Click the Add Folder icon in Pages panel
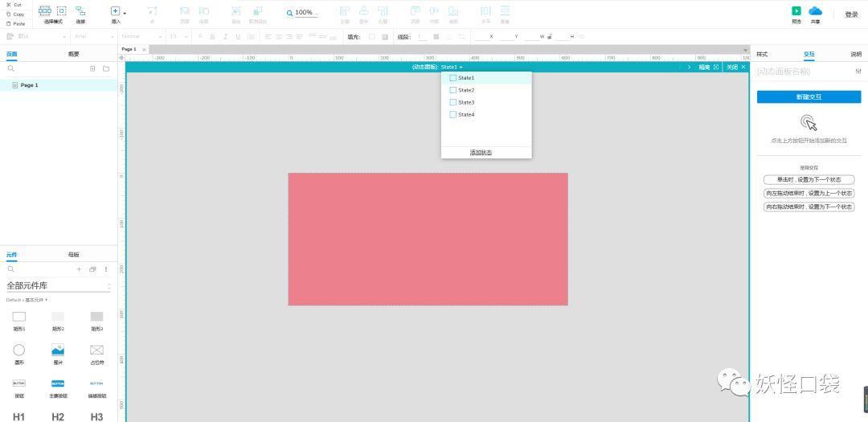The image size is (868, 422). pyautogui.click(x=106, y=69)
